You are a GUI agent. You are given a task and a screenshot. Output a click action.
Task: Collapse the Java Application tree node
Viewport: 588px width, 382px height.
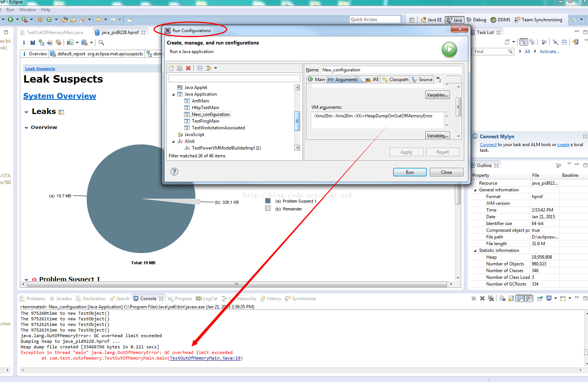click(173, 95)
